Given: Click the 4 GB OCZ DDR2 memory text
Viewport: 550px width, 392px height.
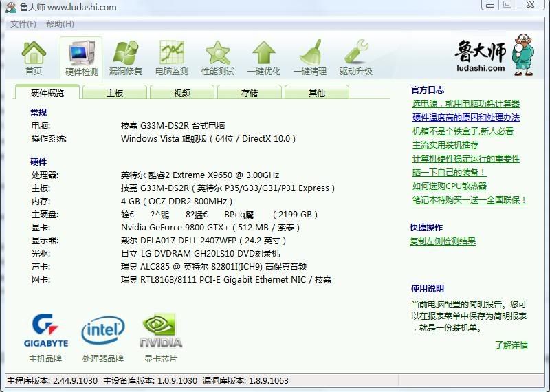Looking at the screenshot, I should pos(177,202).
